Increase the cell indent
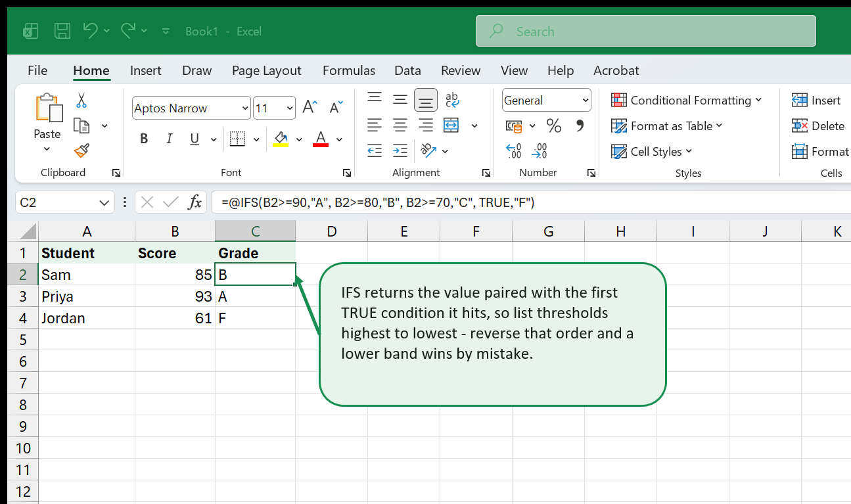Viewport: 851px width, 504px height. pyautogui.click(x=400, y=150)
